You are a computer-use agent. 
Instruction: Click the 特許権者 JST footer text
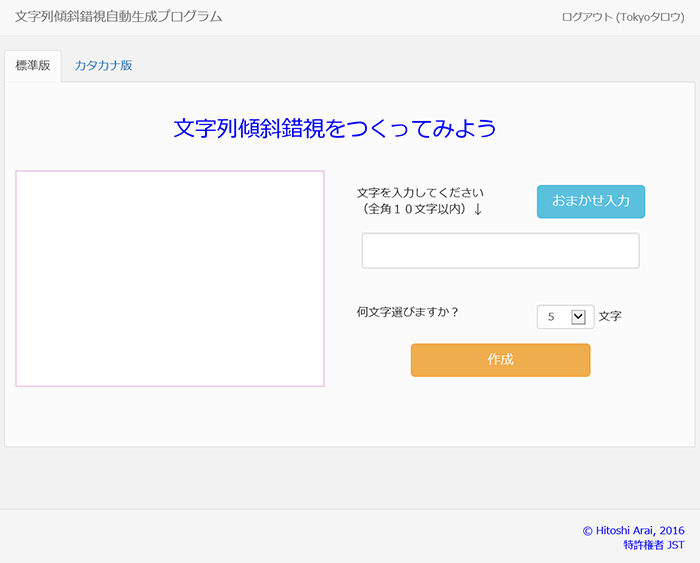tap(654, 545)
